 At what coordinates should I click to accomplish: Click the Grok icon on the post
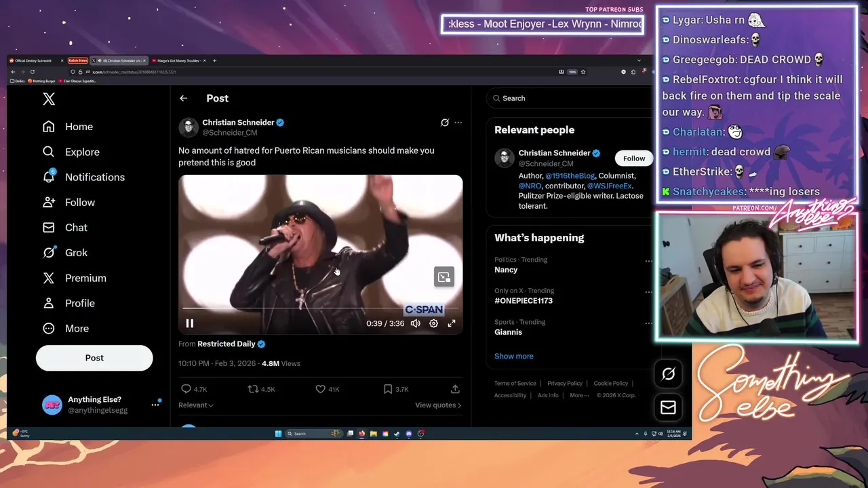click(x=445, y=123)
